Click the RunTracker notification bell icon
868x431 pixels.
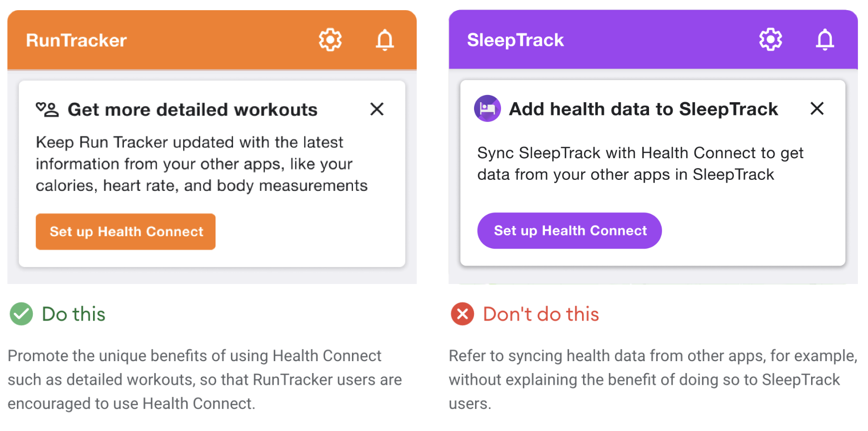click(384, 40)
